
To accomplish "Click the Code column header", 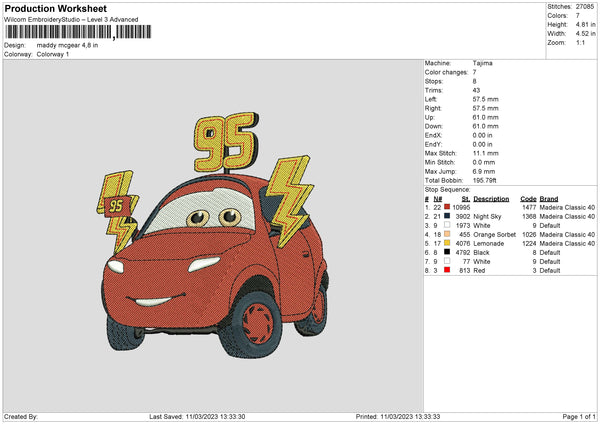I will point(528,199).
